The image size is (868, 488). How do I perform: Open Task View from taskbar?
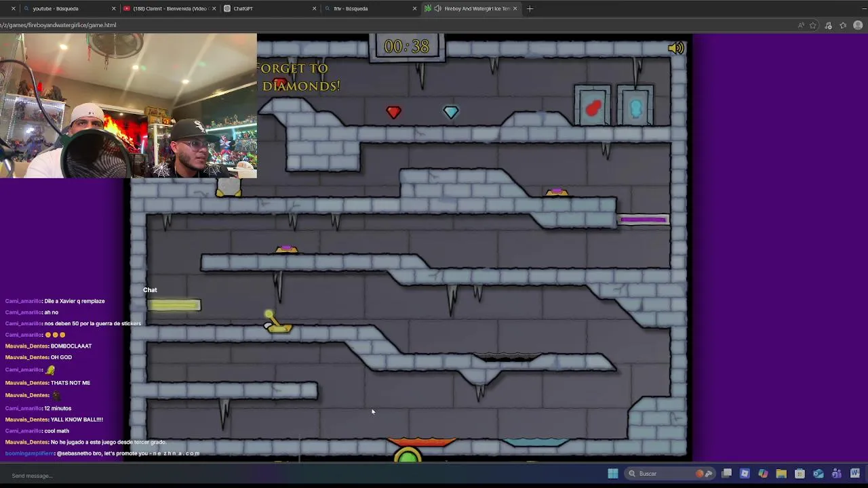726,474
